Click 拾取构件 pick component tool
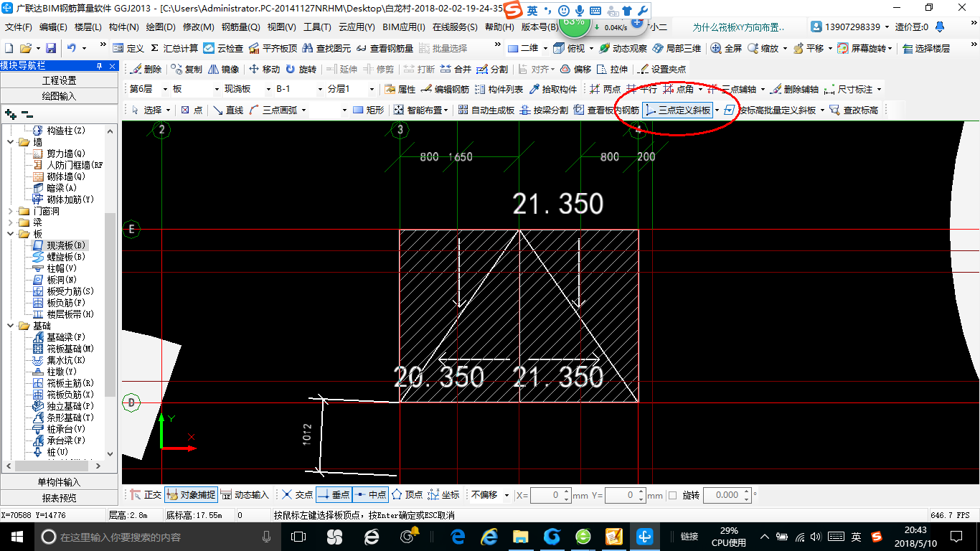Screen dimensions: 980x551 tap(552, 89)
